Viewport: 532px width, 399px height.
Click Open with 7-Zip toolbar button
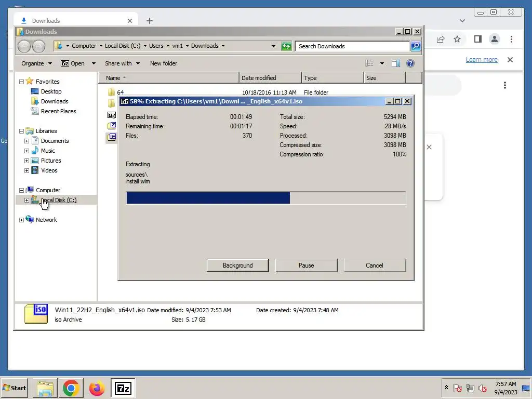point(73,63)
